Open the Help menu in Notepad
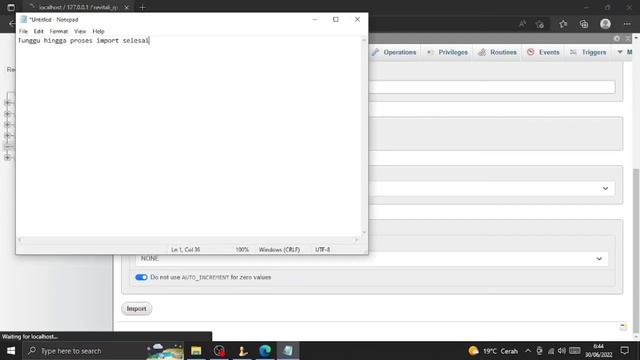The width and height of the screenshot is (640, 360). pyautogui.click(x=98, y=31)
